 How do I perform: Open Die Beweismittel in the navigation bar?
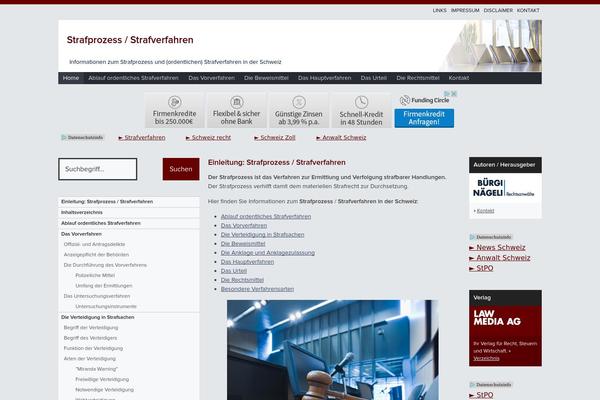(266, 78)
